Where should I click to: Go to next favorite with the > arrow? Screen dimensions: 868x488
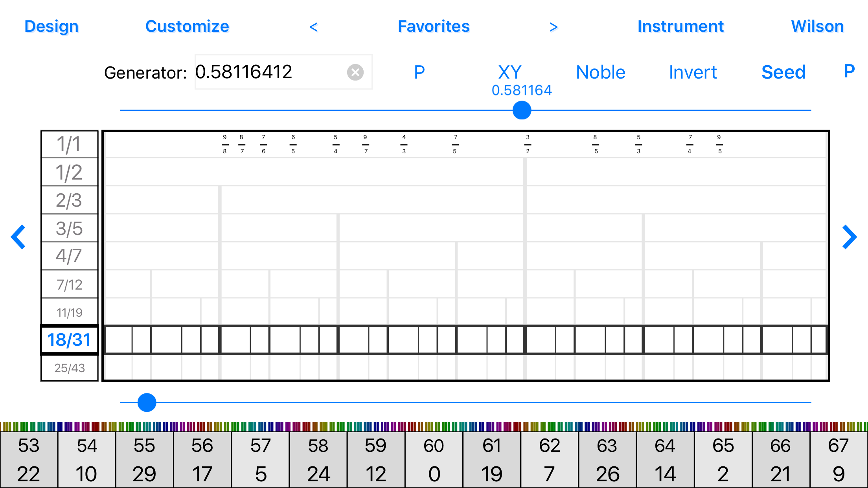(554, 26)
